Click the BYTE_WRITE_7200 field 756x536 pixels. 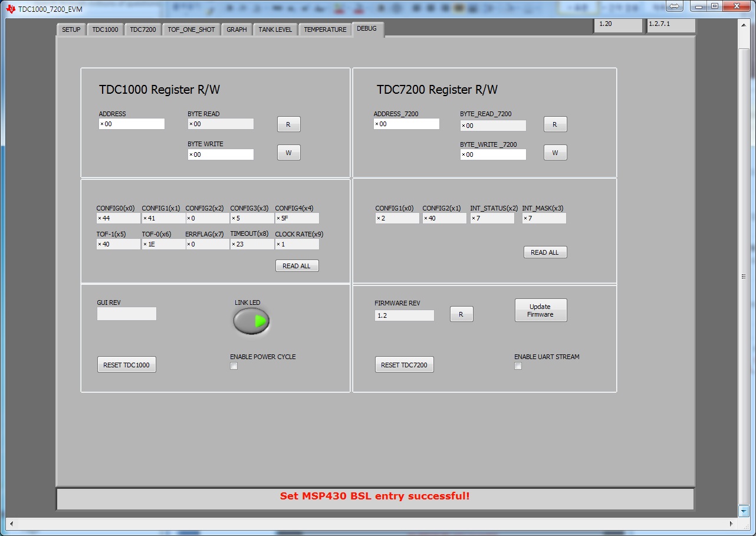(x=493, y=154)
